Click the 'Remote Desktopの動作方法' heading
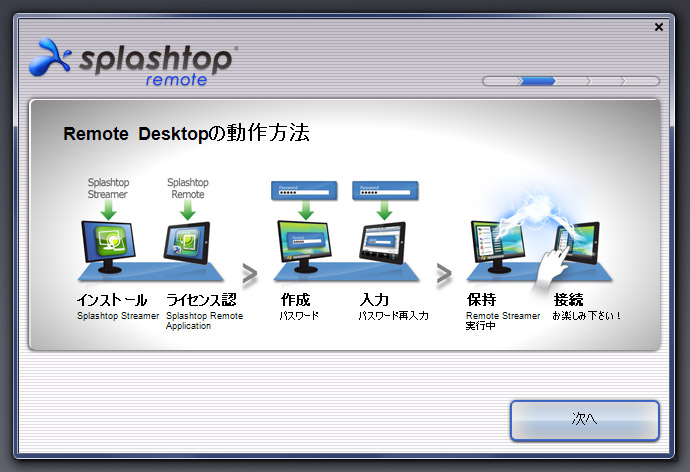This screenshot has width=690, height=472. [x=187, y=133]
